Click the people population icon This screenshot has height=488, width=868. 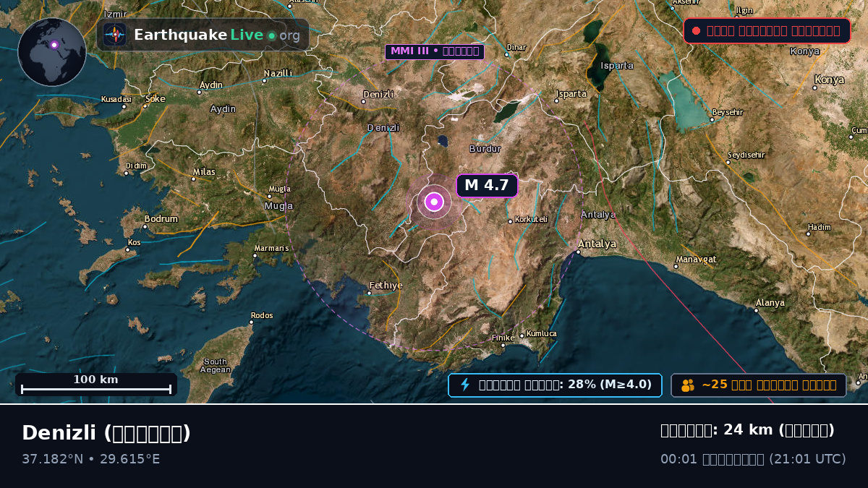(x=688, y=385)
